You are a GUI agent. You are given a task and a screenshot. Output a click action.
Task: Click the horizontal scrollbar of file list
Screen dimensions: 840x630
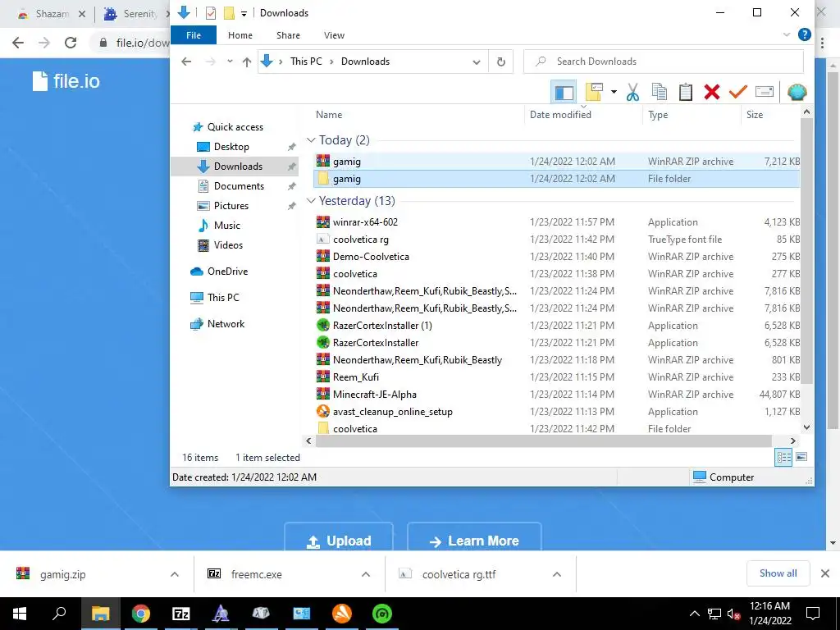(543, 441)
